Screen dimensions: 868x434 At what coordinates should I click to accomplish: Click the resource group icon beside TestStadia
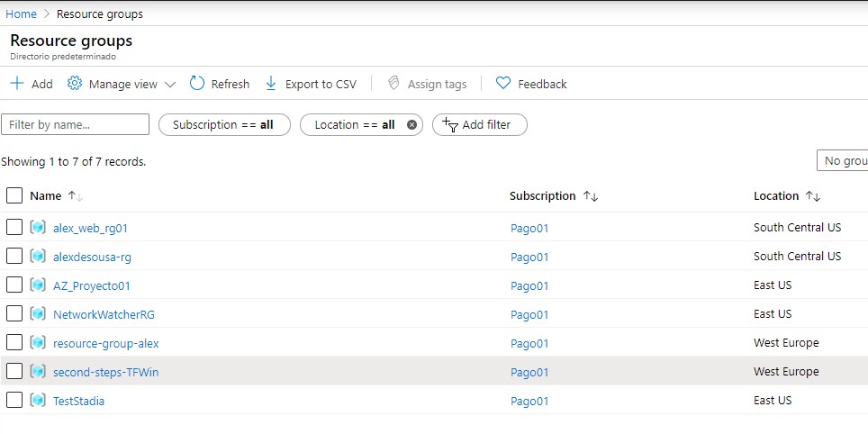pyautogui.click(x=38, y=401)
